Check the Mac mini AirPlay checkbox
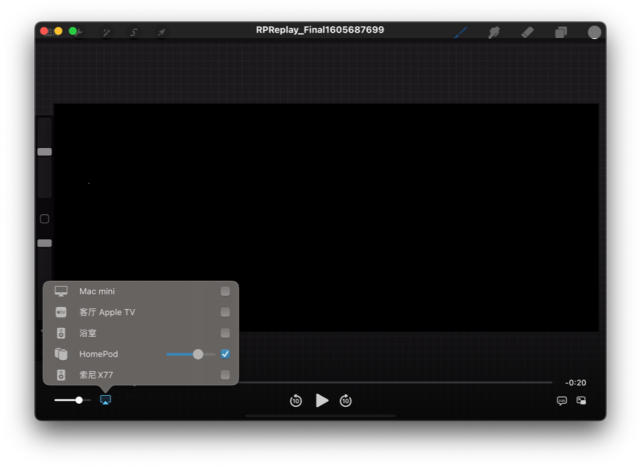This screenshot has height=466, width=641. 225,291
